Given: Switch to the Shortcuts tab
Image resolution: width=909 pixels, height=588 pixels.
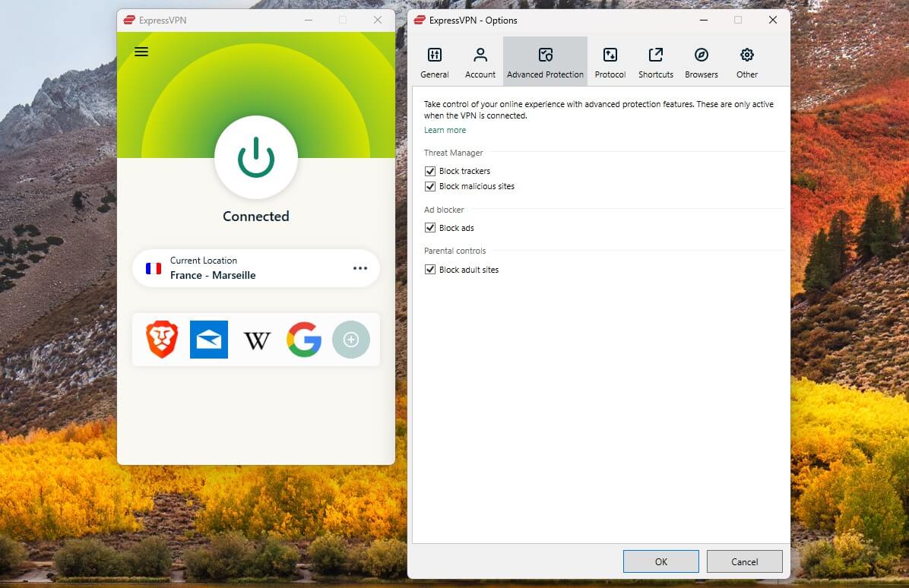Looking at the screenshot, I should [656, 62].
